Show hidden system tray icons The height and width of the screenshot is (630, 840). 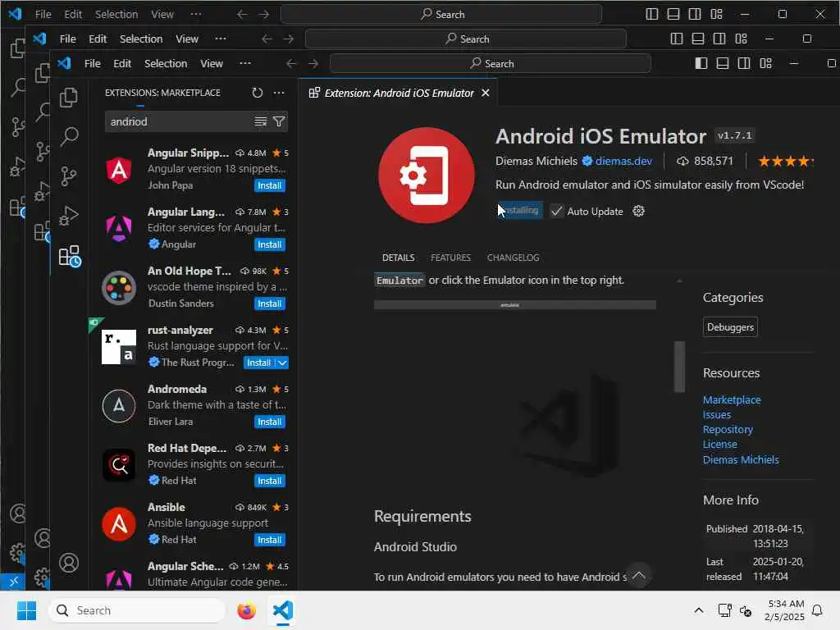(x=699, y=610)
